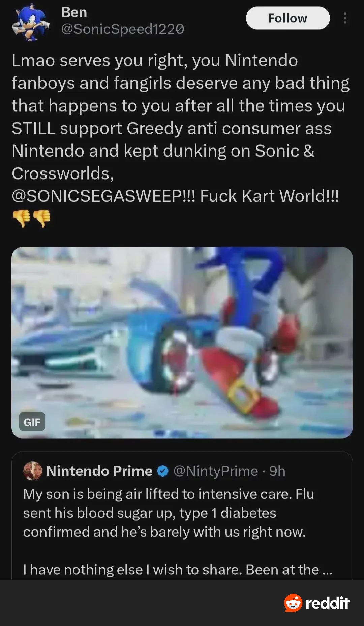Click the GIF badge label

[32, 422]
